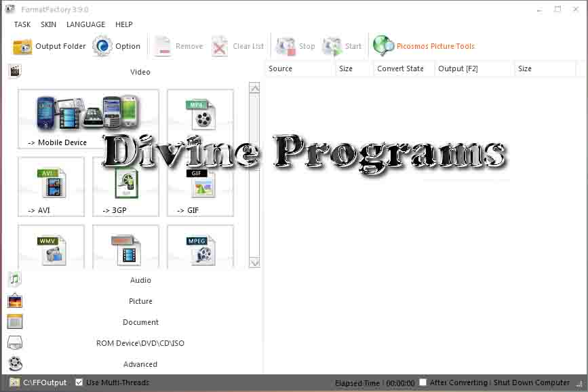Expand the Document category section

(x=140, y=322)
